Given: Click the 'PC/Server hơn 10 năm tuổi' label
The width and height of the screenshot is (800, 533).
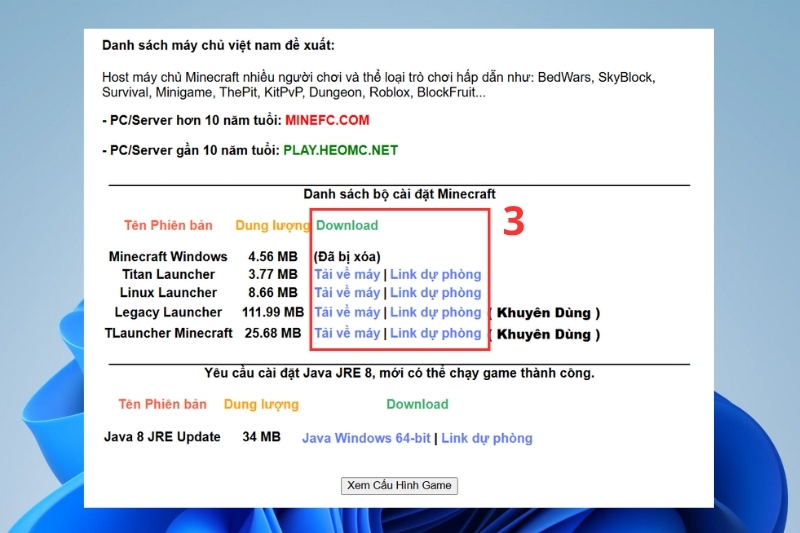Looking at the screenshot, I should pos(192,120).
